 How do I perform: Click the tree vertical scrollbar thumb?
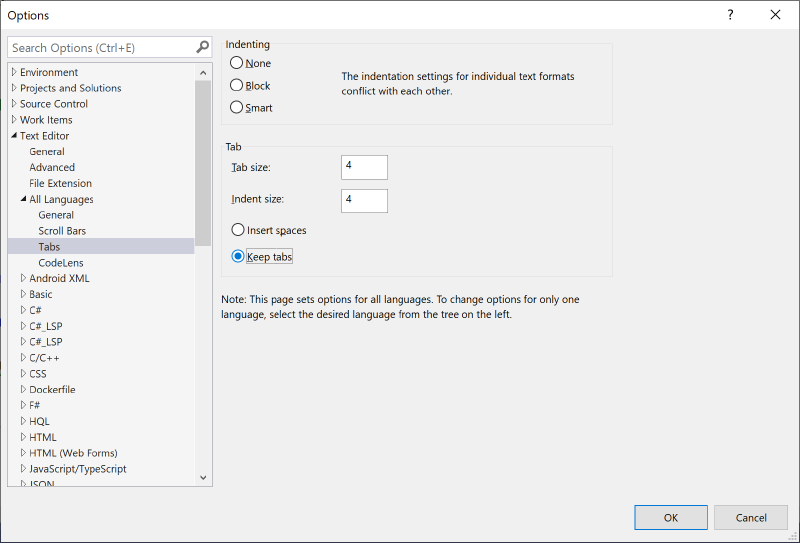click(x=203, y=163)
